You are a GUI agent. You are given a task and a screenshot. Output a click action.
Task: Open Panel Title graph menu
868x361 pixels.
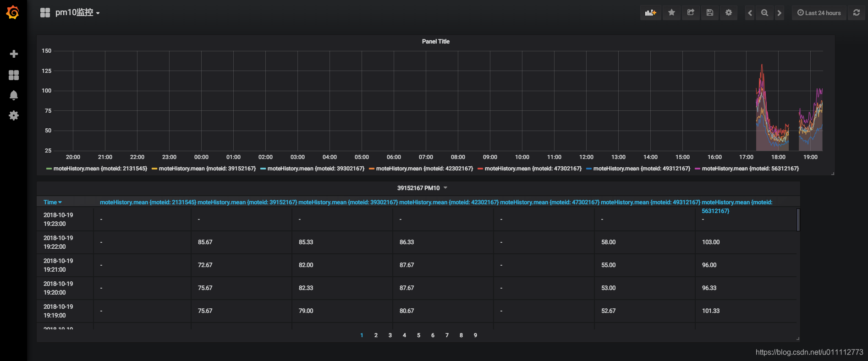pyautogui.click(x=435, y=41)
